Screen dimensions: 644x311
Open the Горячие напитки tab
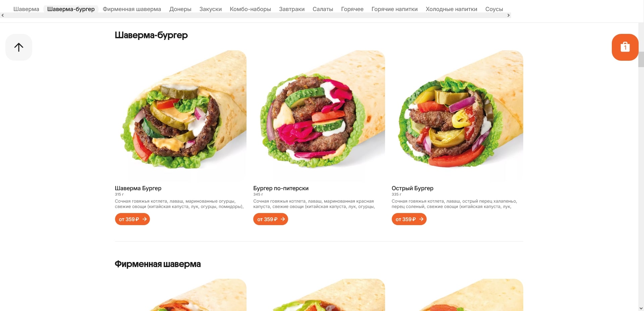(394, 9)
